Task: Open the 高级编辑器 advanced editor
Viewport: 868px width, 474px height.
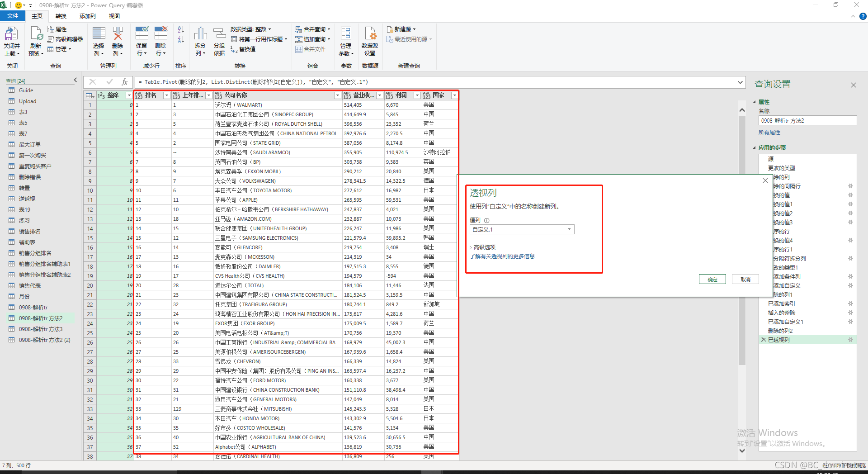Action: (65, 39)
